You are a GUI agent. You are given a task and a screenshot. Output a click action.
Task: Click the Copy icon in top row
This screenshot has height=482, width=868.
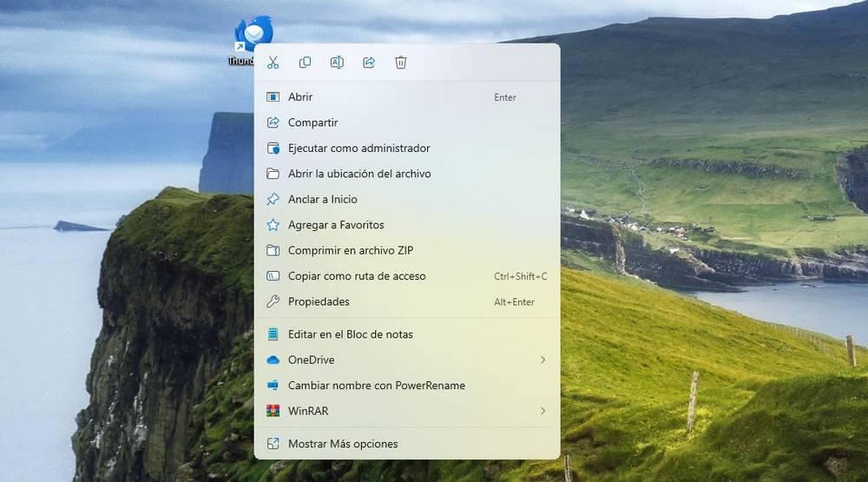coord(305,63)
